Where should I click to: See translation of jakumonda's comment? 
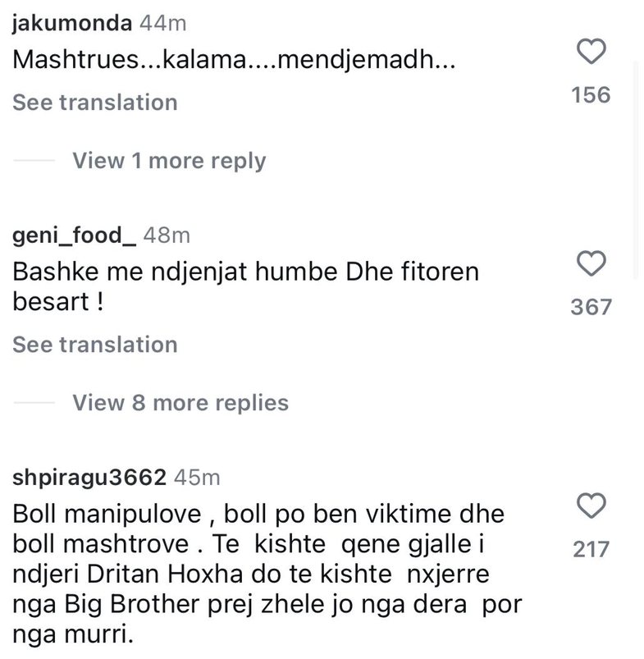tap(94, 102)
